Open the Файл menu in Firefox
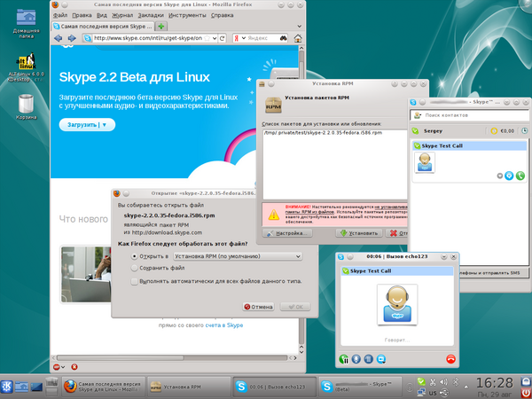This screenshot has width=532, height=399. [x=60, y=15]
